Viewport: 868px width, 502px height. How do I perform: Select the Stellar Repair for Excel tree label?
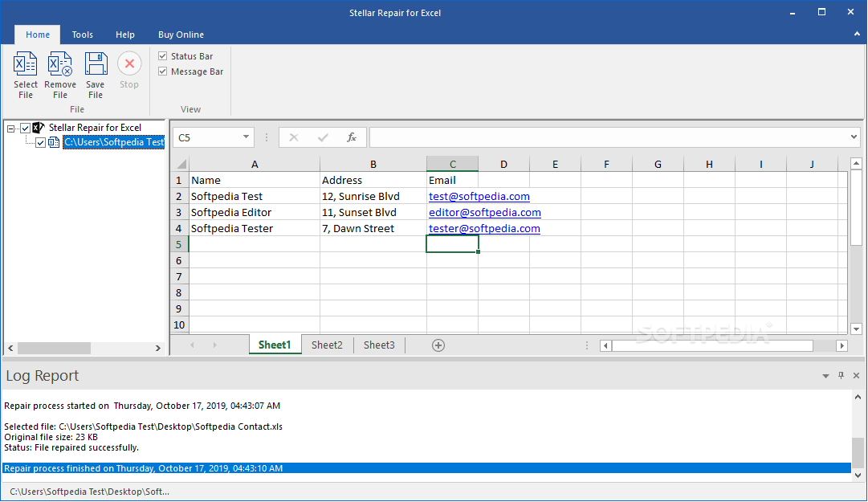pos(95,128)
